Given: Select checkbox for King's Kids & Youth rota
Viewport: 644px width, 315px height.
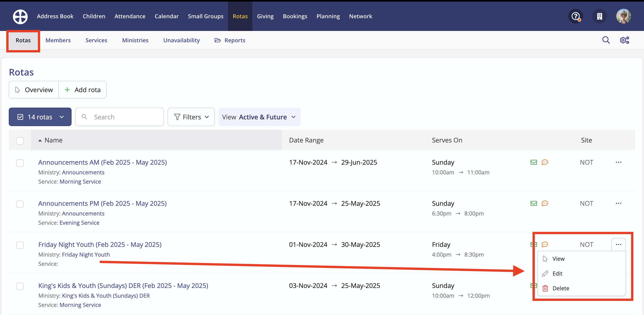Looking at the screenshot, I should point(20,286).
